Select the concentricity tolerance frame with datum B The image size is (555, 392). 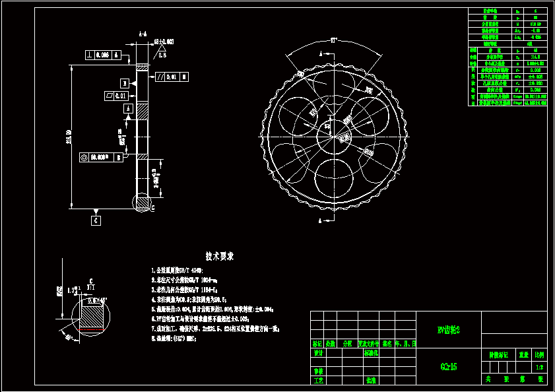(101, 157)
